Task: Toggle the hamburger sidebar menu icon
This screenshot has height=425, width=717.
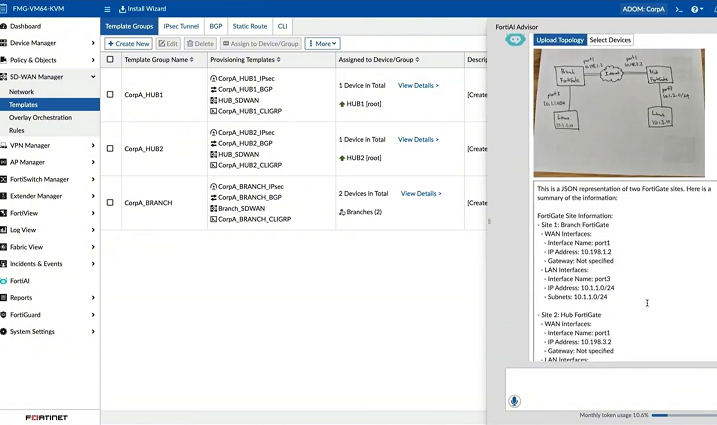Action: click(107, 9)
